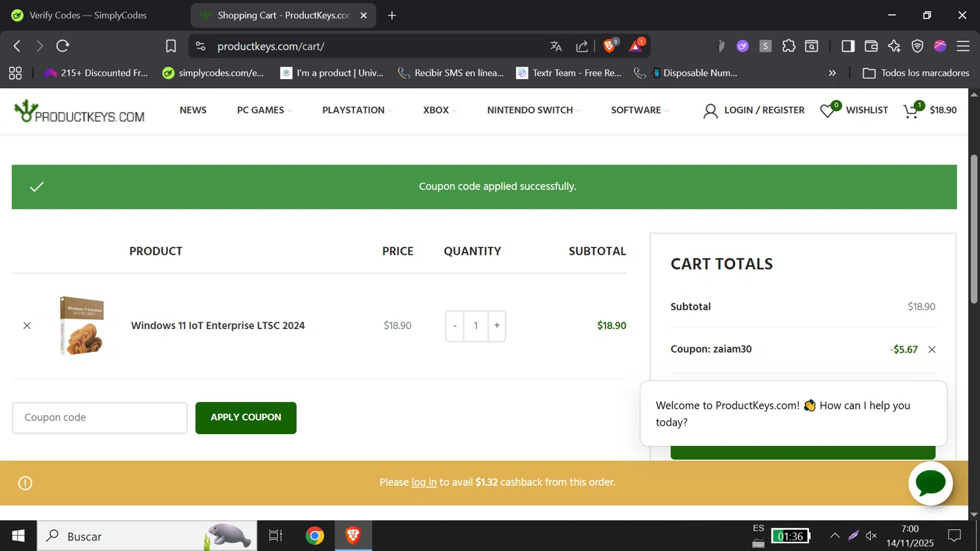Open Brave Rewards triangle icon
The height and width of the screenshot is (551, 980).
pyautogui.click(x=636, y=45)
